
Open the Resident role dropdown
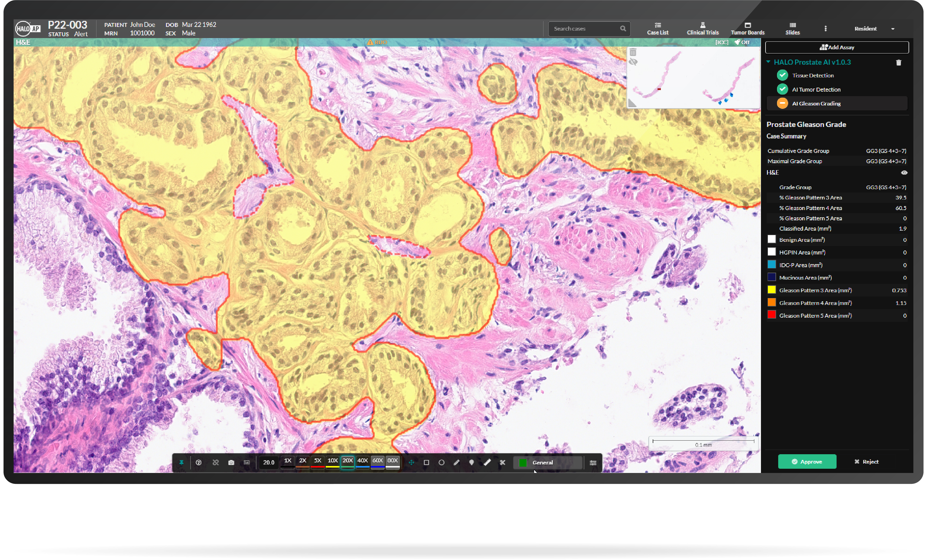click(874, 29)
